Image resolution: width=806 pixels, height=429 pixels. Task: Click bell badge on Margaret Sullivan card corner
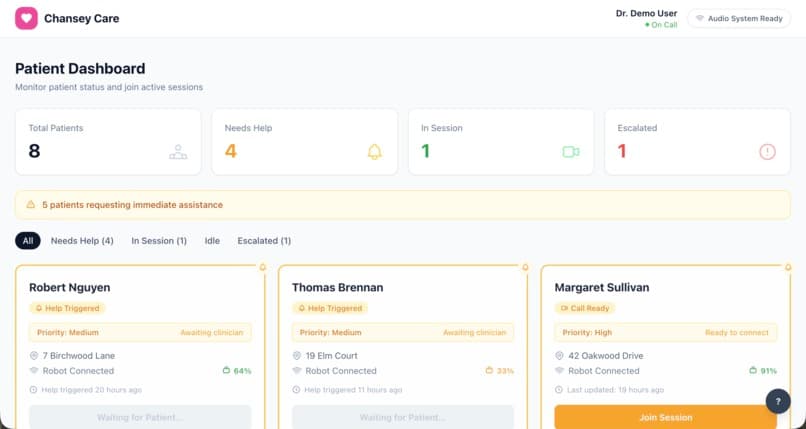click(x=788, y=267)
